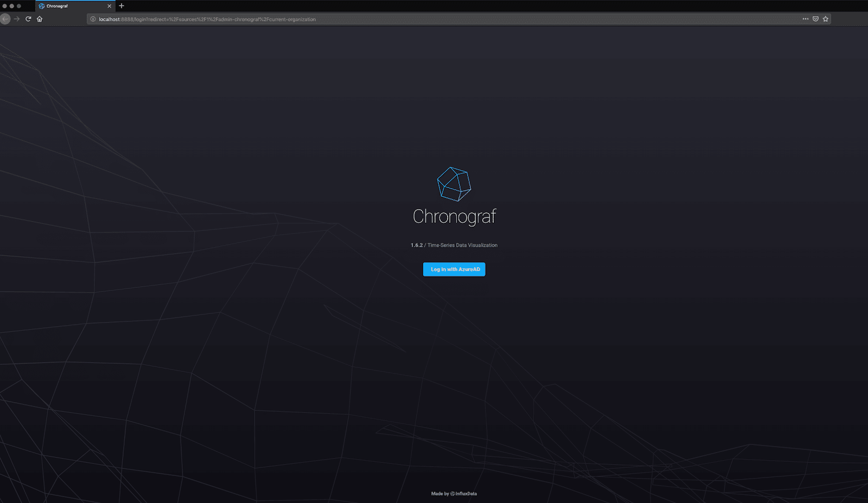Go to the browser home page
This screenshot has height=503, width=868.
pos(40,19)
